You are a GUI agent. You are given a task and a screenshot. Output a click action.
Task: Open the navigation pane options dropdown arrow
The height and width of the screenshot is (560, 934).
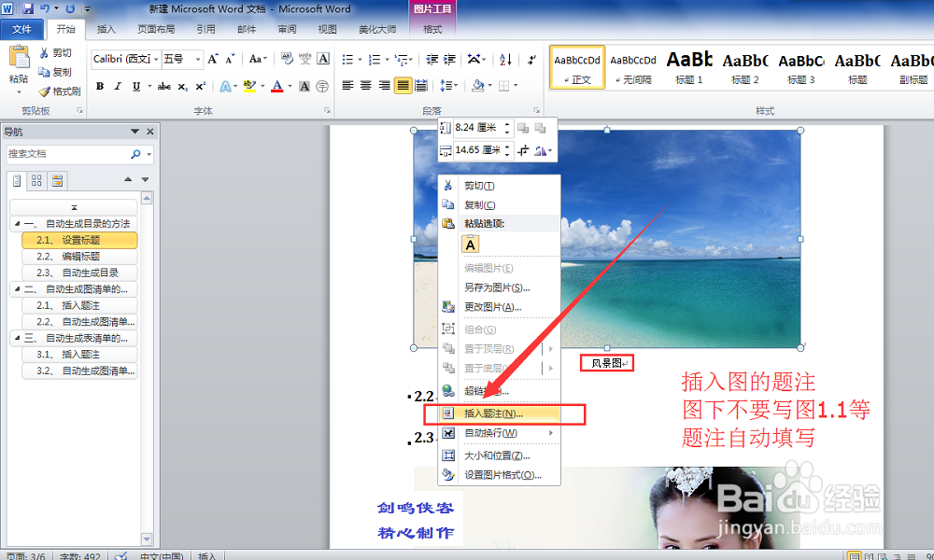coord(134,132)
